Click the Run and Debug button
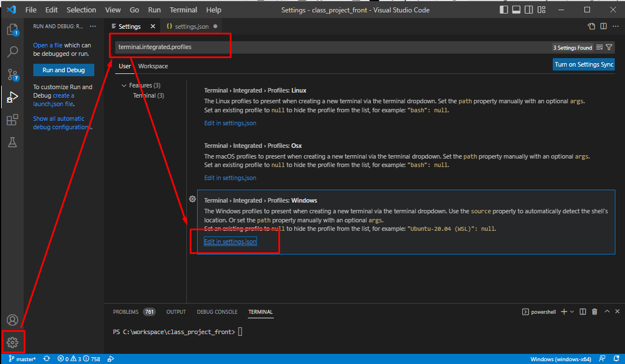 pyautogui.click(x=64, y=70)
